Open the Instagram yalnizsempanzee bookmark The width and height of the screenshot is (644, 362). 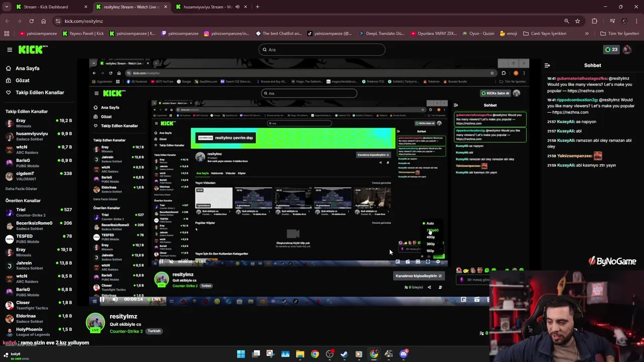(226, 34)
